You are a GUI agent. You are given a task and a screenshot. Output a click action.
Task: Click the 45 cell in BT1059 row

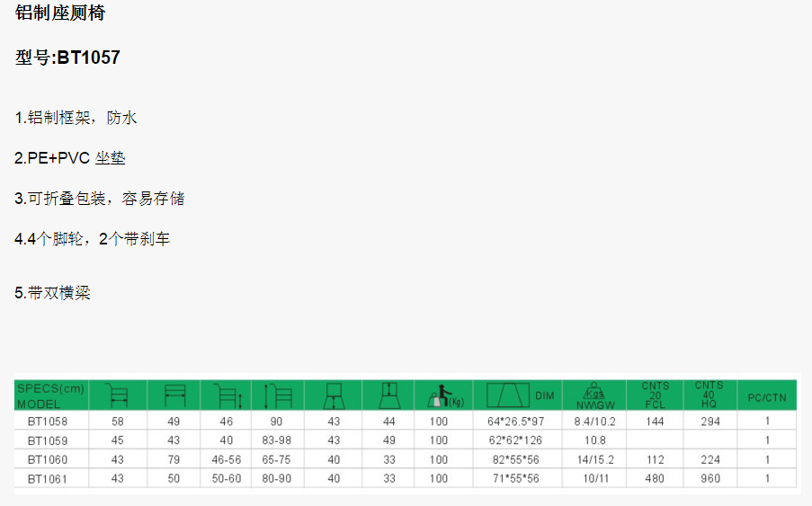(118, 440)
